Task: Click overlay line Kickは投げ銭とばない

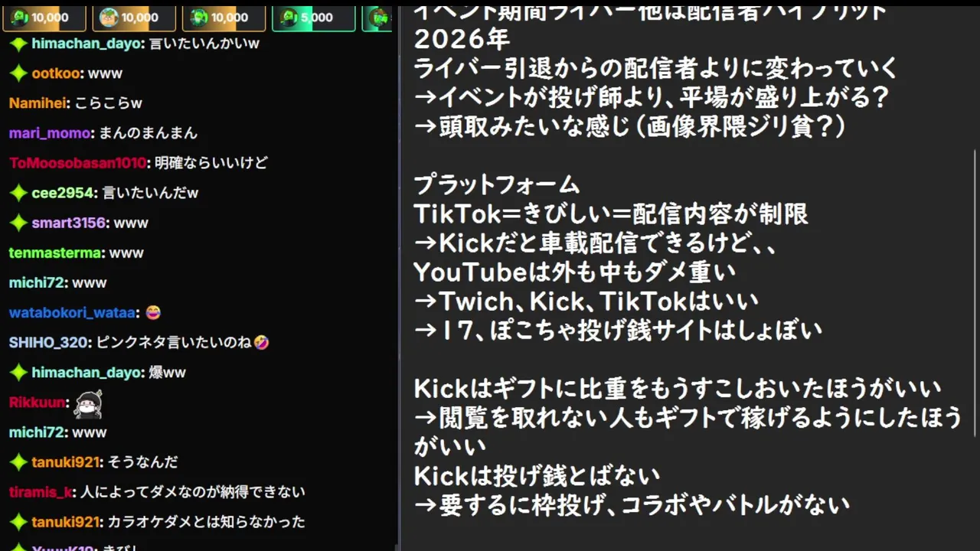Action: [537, 475]
